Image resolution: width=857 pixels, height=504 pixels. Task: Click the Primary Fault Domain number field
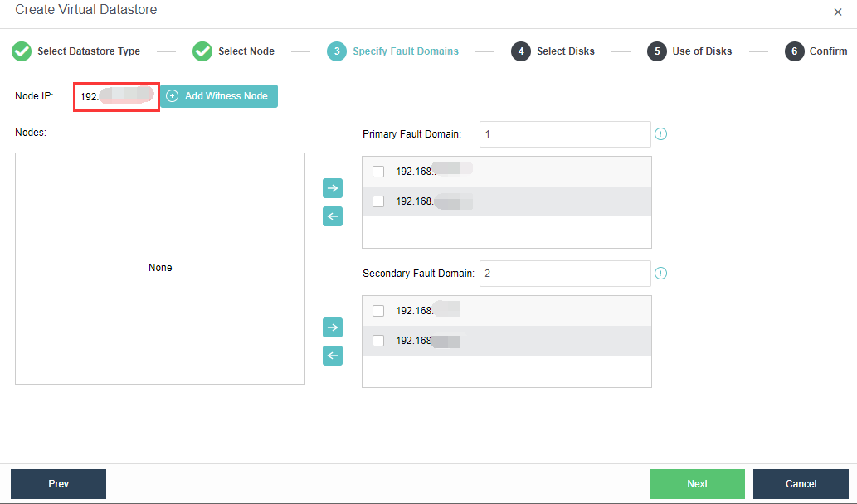pos(564,133)
